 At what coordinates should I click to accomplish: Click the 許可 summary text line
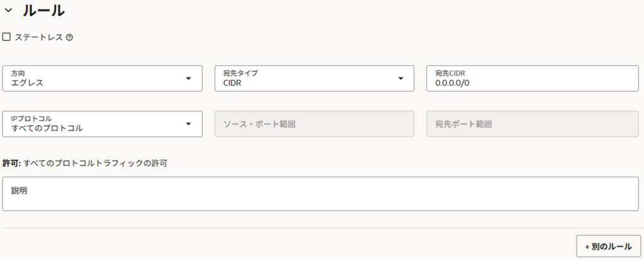click(x=85, y=163)
